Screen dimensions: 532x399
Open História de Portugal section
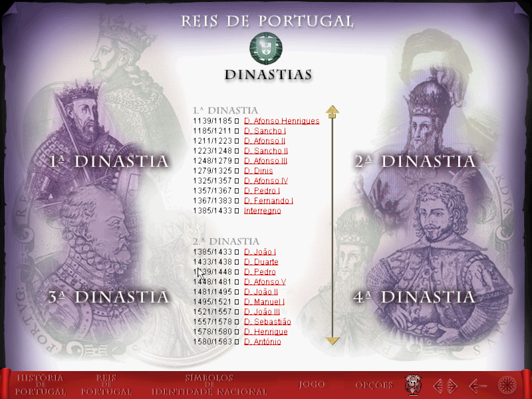click(41, 385)
